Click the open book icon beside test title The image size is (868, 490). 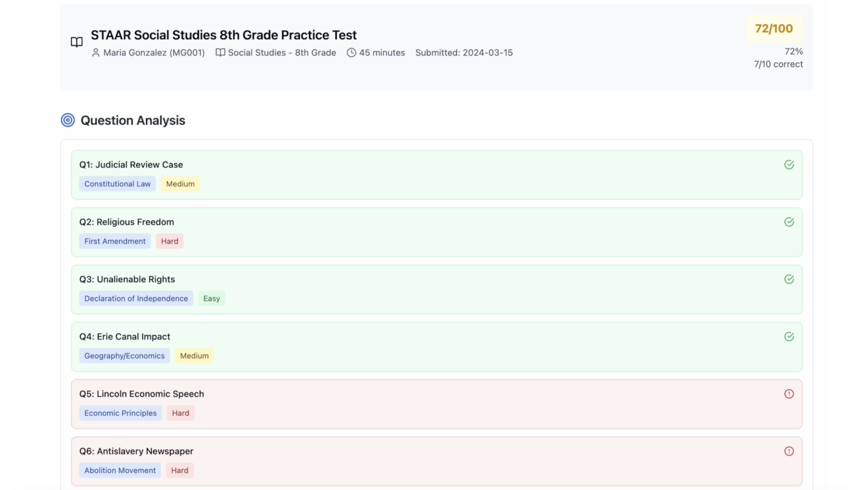(77, 42)
